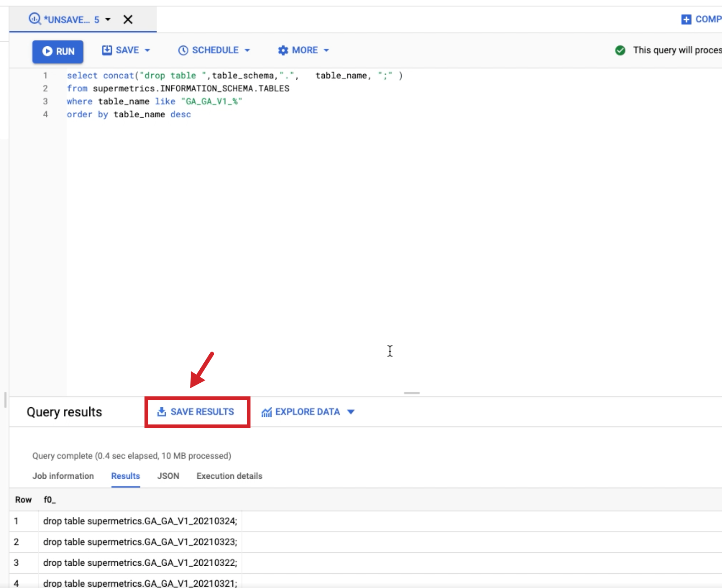Click the 'from supermetrics.INFORMATION_SCHEMA.TABLES' line

178,88
